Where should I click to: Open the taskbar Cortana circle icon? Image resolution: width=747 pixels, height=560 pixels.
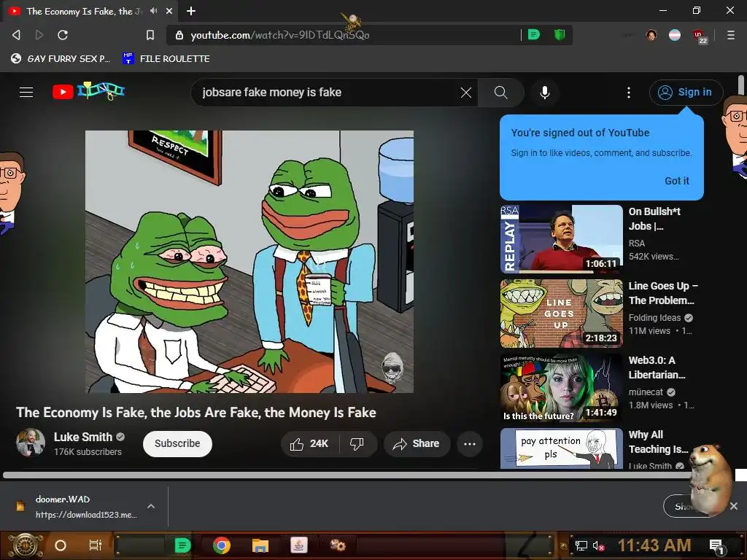click(60, 545)
